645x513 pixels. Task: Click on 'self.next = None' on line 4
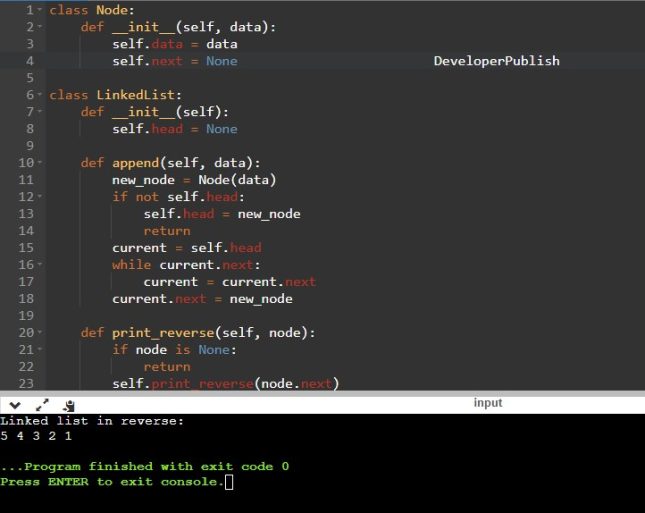tap(174, 61)
